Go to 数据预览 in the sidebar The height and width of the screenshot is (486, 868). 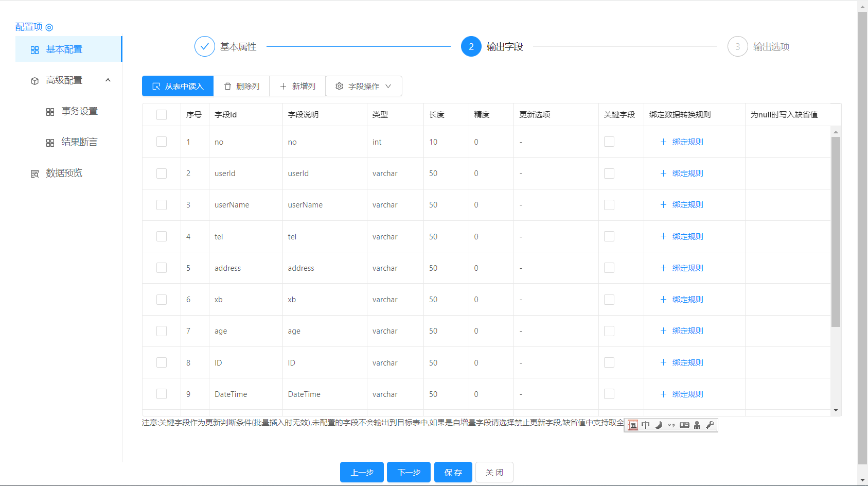tap(64, 173)
